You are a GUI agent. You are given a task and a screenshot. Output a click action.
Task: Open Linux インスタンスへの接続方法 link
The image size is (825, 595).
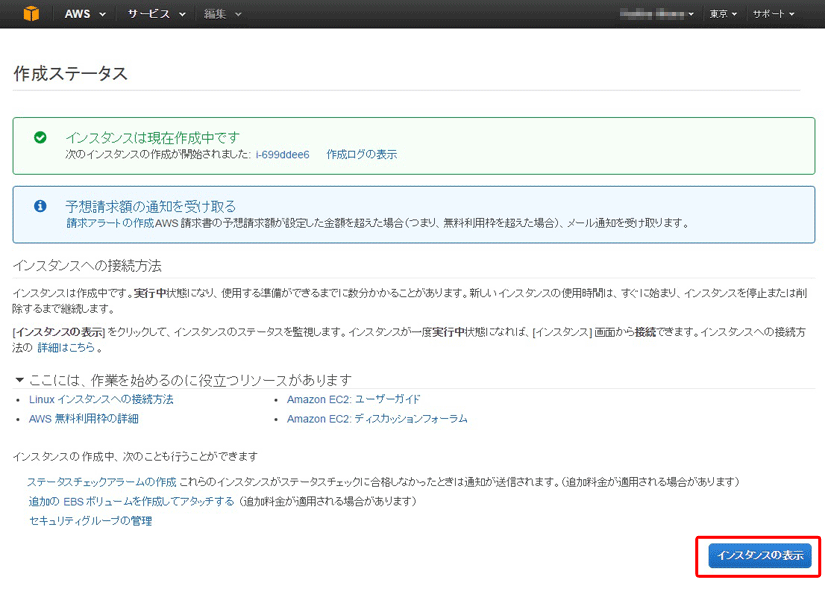point(101,399)
